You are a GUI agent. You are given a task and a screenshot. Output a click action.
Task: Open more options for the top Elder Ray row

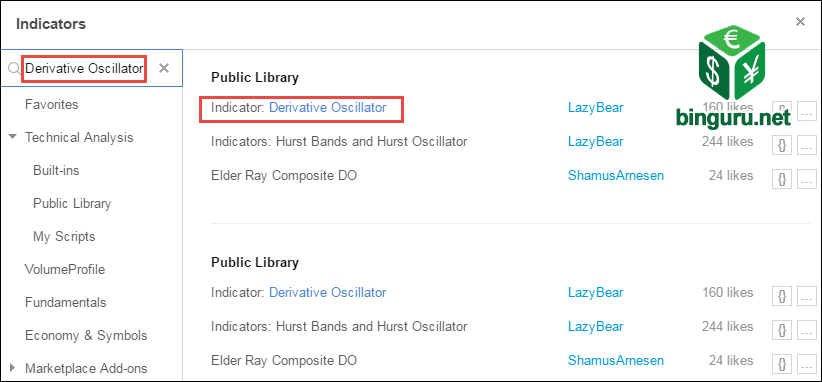coord(807,179)
